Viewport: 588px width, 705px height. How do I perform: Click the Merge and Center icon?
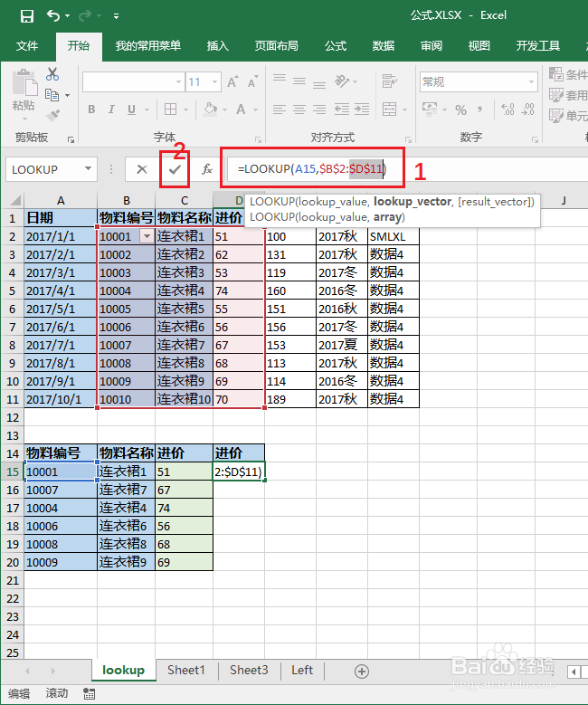(x=389, y=110)
